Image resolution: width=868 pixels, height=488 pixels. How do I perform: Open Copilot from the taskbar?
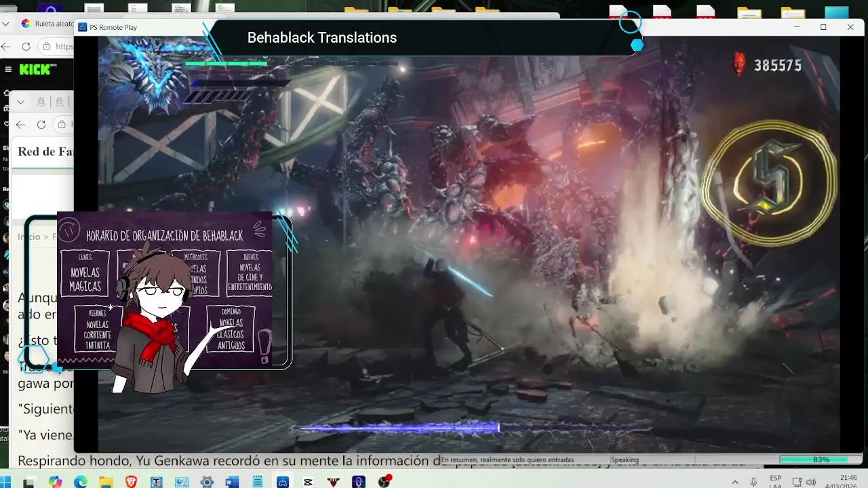55,482
